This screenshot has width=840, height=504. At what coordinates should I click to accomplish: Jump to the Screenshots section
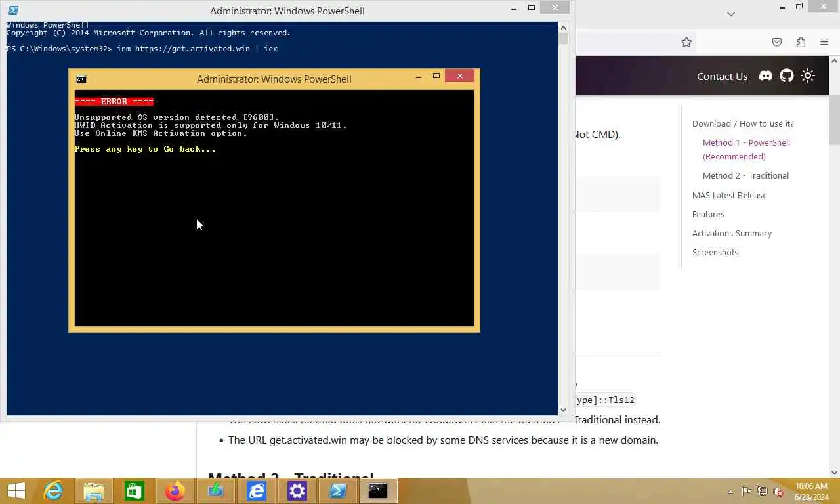pyautogui.click(x=715, y=252)
